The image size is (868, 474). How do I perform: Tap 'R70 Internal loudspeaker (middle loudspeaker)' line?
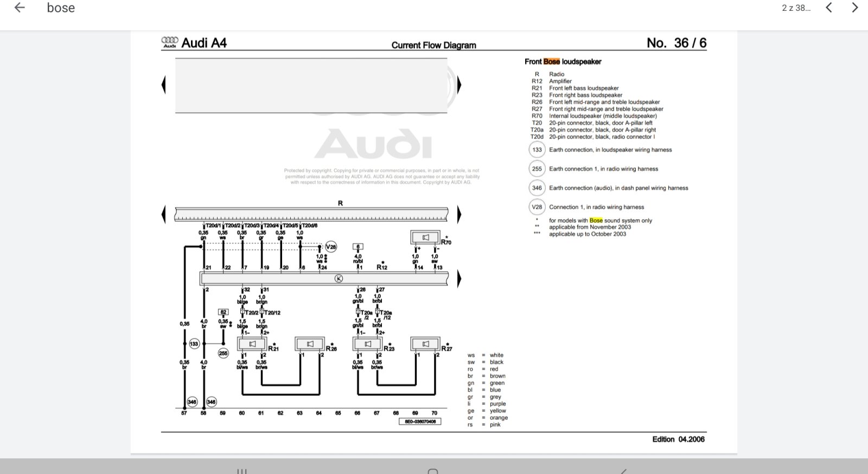point(594,116)
